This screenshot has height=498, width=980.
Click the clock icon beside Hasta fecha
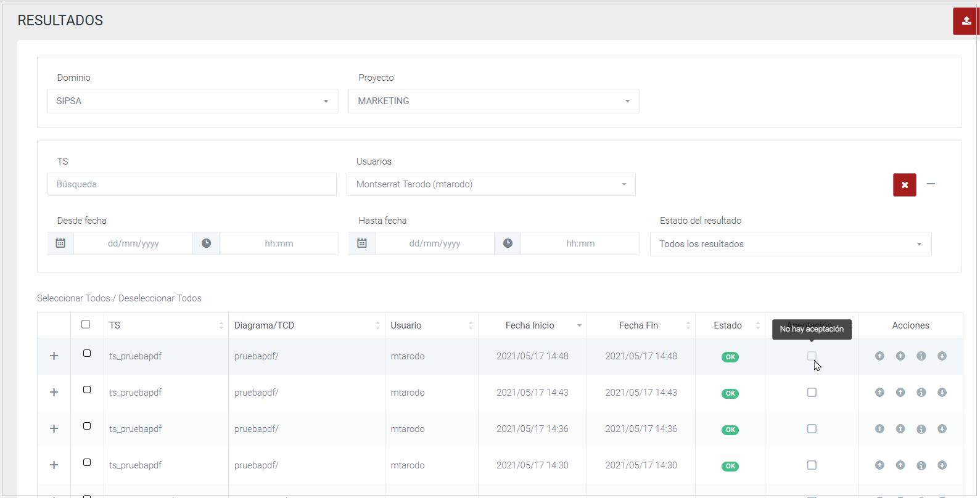508,243
